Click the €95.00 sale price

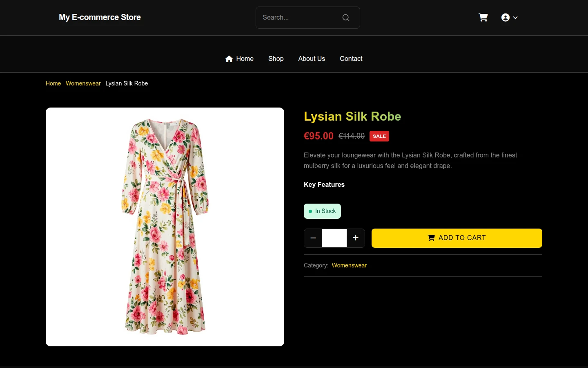pyautogui.click(x=318, y=136)
